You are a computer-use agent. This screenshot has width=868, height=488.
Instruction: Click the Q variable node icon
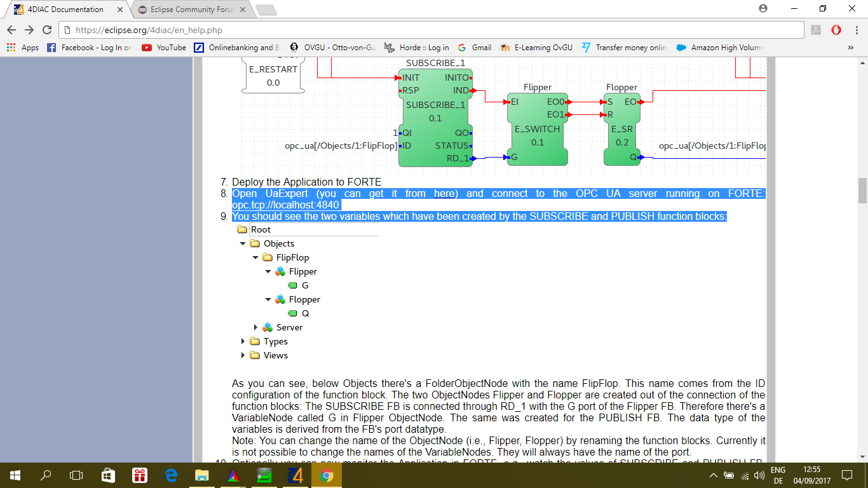pos(292,313)
